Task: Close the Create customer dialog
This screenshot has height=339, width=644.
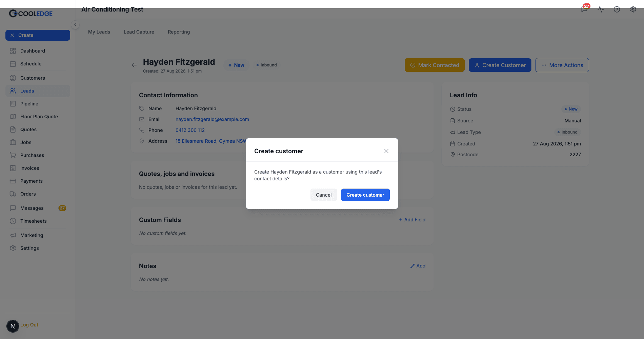Action: point(386,151)
